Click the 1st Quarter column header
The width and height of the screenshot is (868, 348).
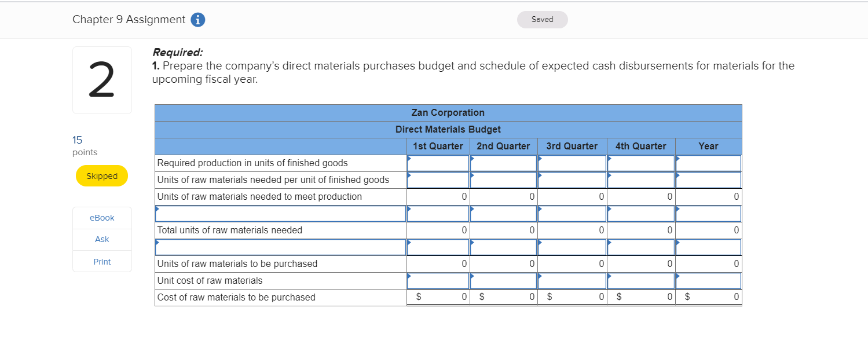click(x=438, y=146)
